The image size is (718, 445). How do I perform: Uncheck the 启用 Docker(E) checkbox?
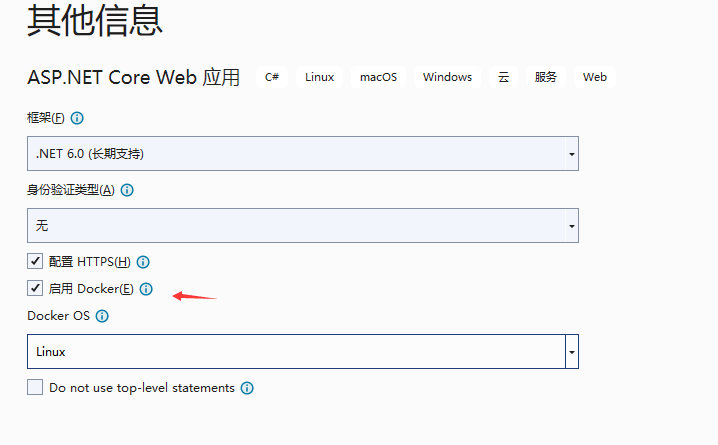pyautogui.click(x=35, y=288)
